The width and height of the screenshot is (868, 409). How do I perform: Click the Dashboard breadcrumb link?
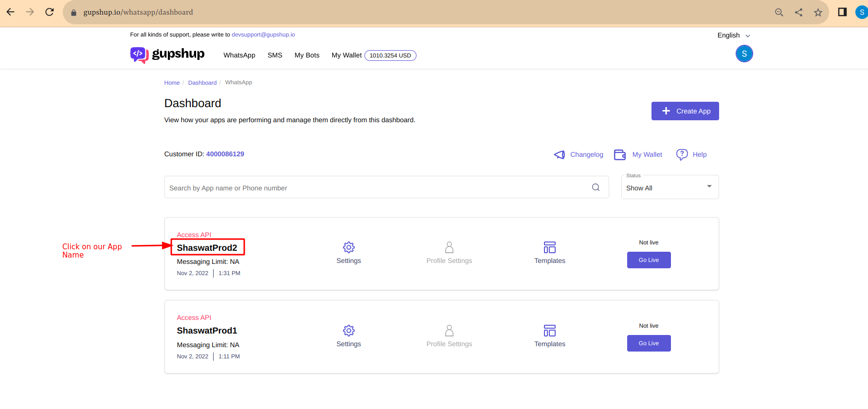tap(202, 83)
